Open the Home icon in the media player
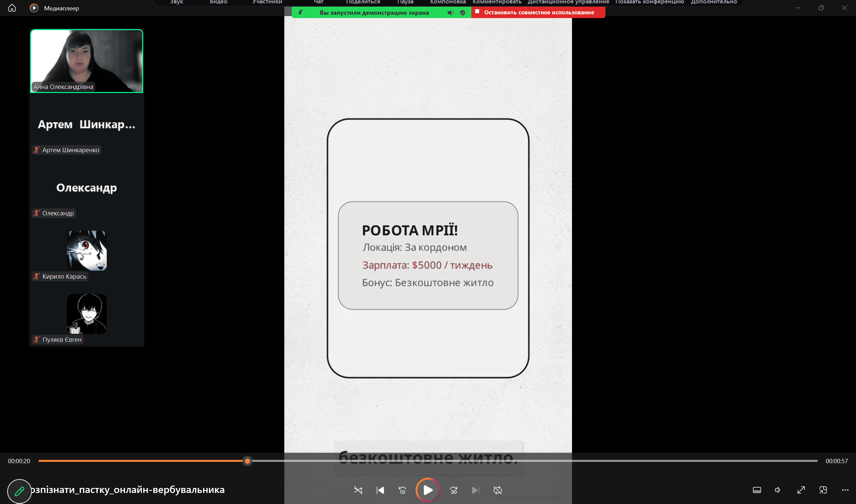The width and height of the screenshot is (856, 504). (x=12, y=8)
